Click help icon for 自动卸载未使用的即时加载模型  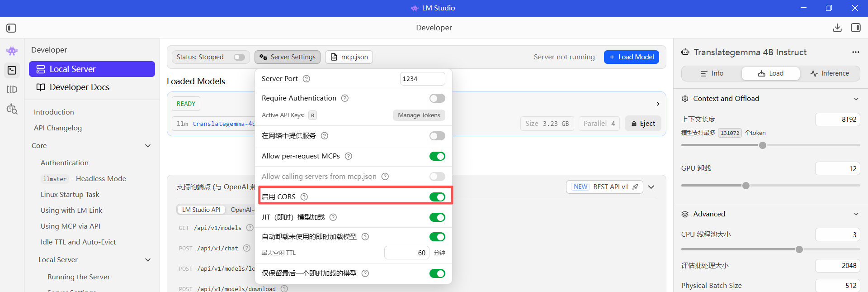pos(365,237)
